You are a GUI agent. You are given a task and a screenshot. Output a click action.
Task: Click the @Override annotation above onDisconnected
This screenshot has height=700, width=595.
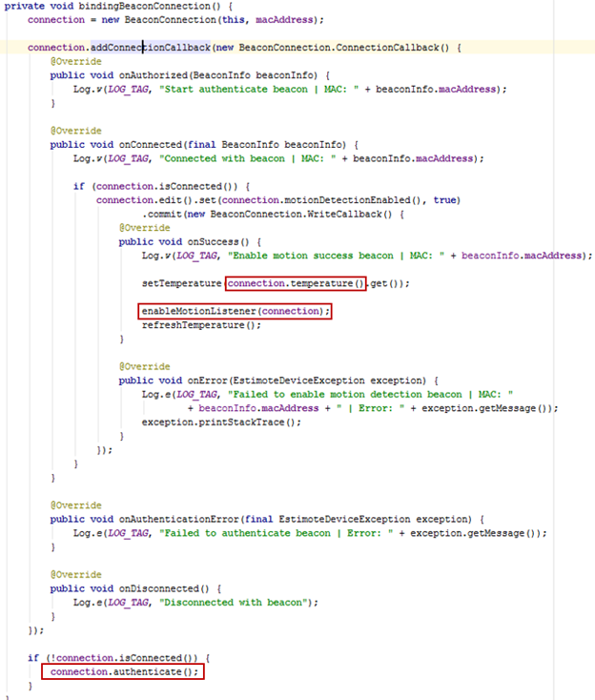pyautogui.click(x=76, y=575)
